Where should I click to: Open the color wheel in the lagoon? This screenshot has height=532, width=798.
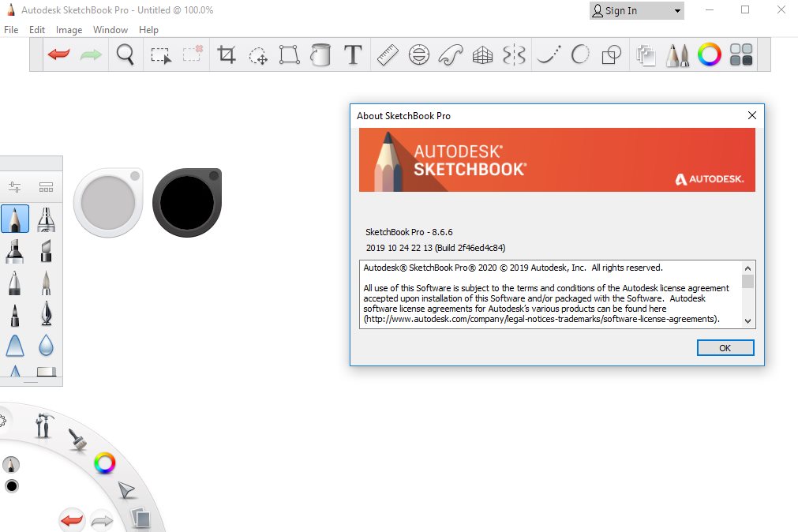[x=105, y=463]
